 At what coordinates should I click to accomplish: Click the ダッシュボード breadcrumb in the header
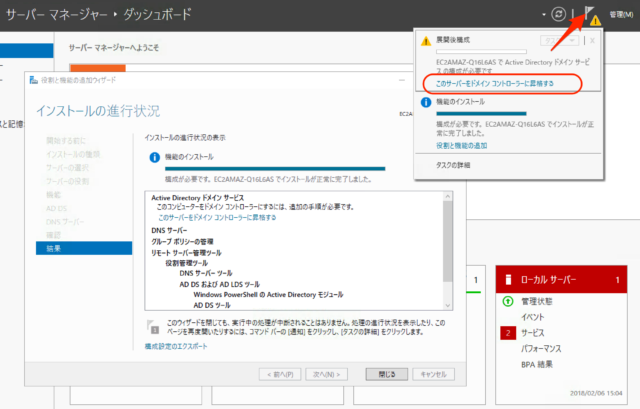(x=157, y=15)
